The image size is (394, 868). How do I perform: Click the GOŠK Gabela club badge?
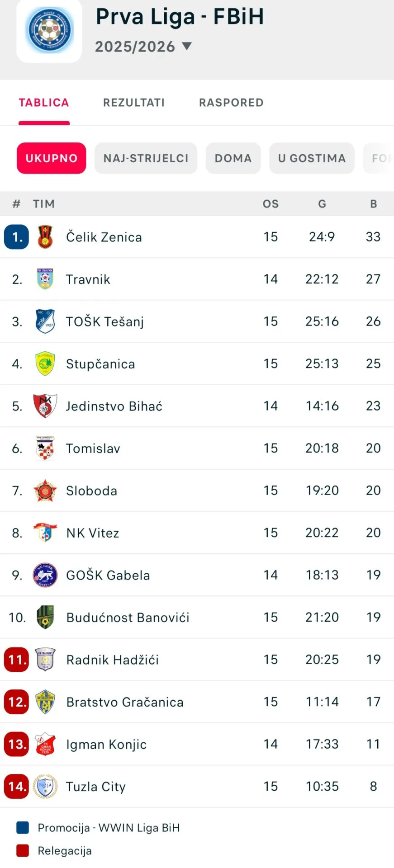coord(45,575)
